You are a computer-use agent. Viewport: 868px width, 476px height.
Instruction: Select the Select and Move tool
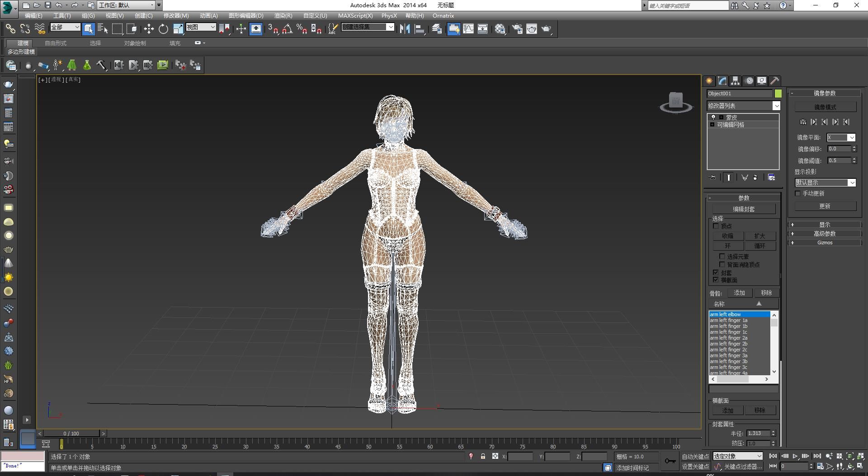point(149,29)
